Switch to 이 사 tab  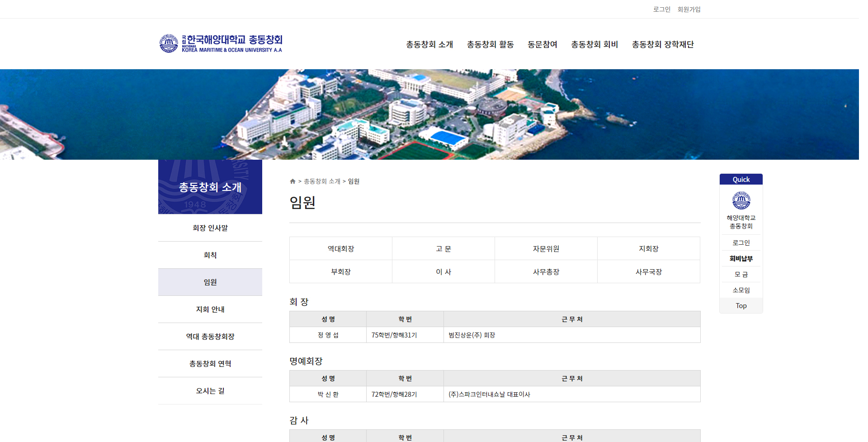443,271
